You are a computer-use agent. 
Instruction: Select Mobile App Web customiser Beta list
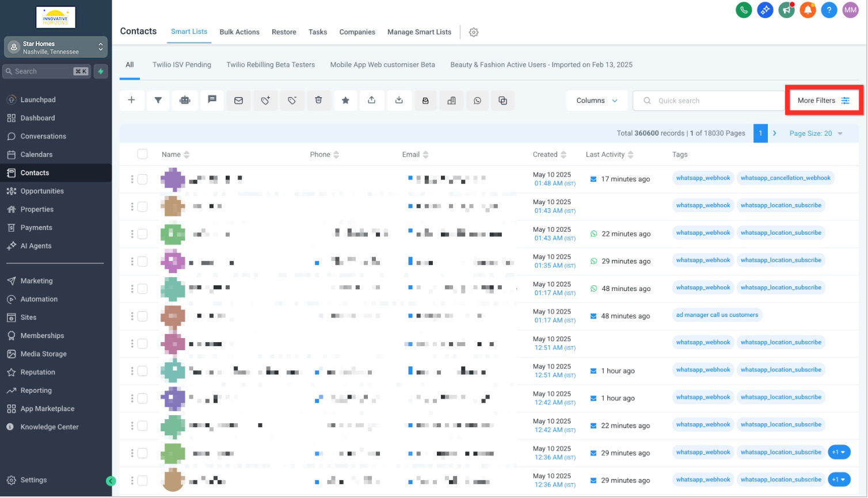click(x=382, y=64)
